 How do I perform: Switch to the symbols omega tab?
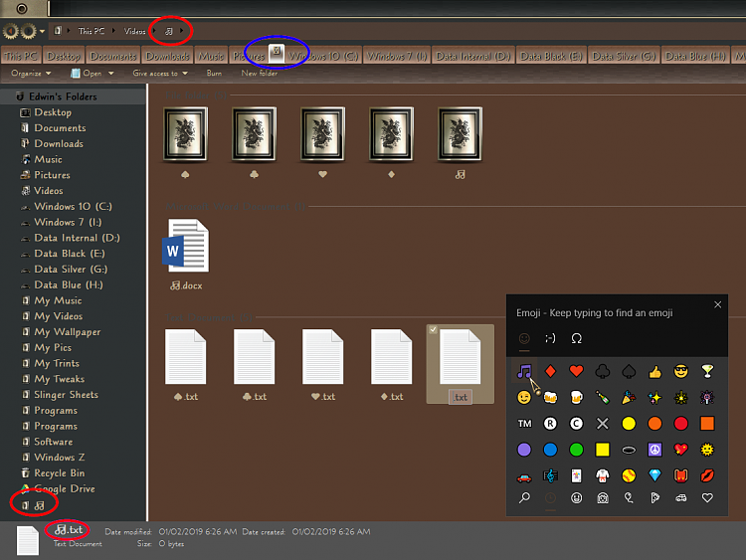pyautogui.click(x=576, y=339)
